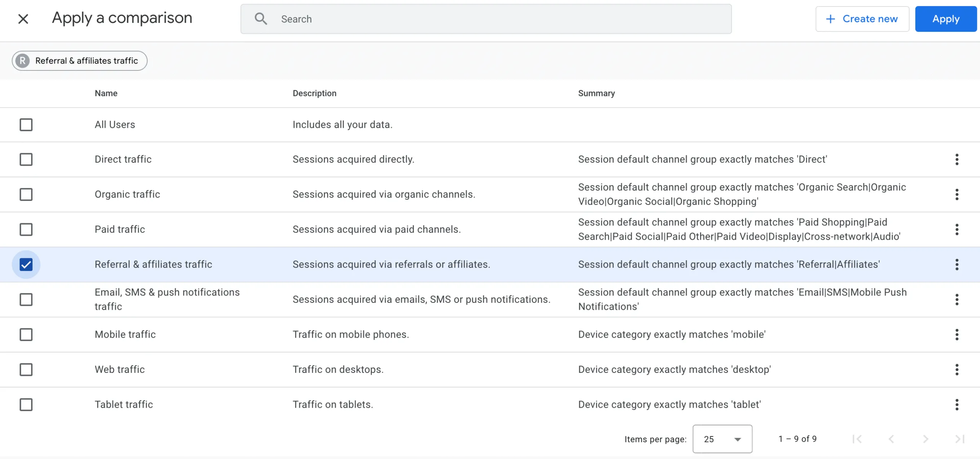Open more options for Referral & affiliates row
980x459 pixels.
[957, 265]
